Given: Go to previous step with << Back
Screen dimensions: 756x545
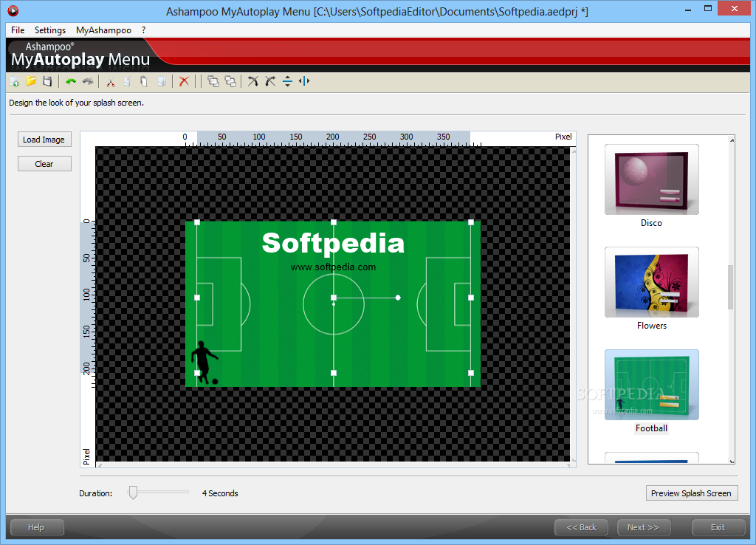Looking at the screenshot, I should 582,527.
